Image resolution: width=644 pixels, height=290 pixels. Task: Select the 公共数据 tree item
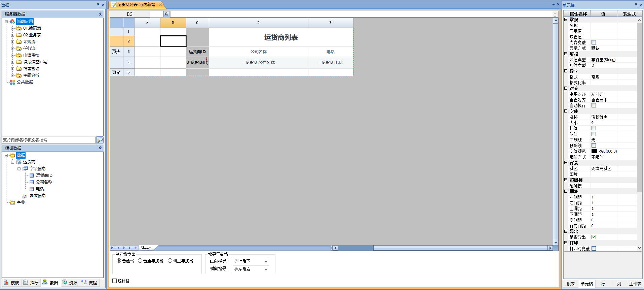tap(25, 82)
